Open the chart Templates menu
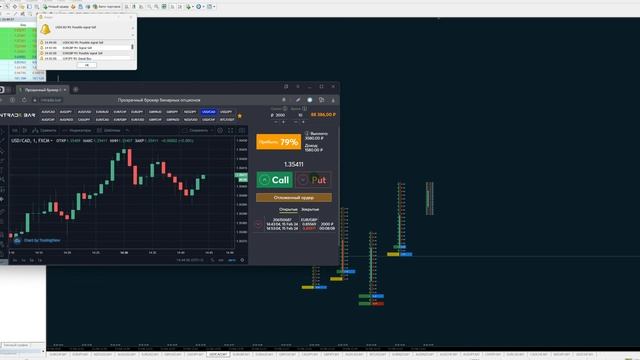The image size is (640, 360). [109, 131]
